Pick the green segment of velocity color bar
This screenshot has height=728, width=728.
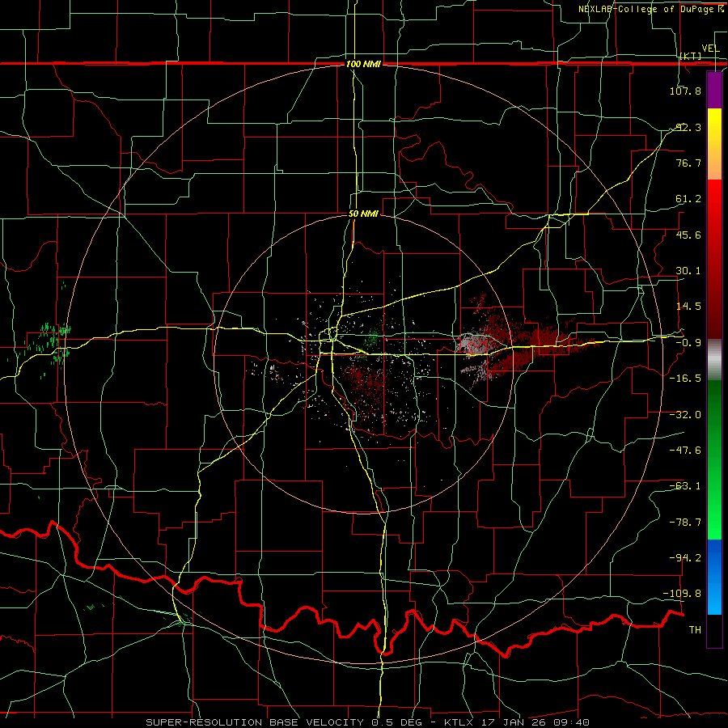pyautogui.click(x=714, y=459)
